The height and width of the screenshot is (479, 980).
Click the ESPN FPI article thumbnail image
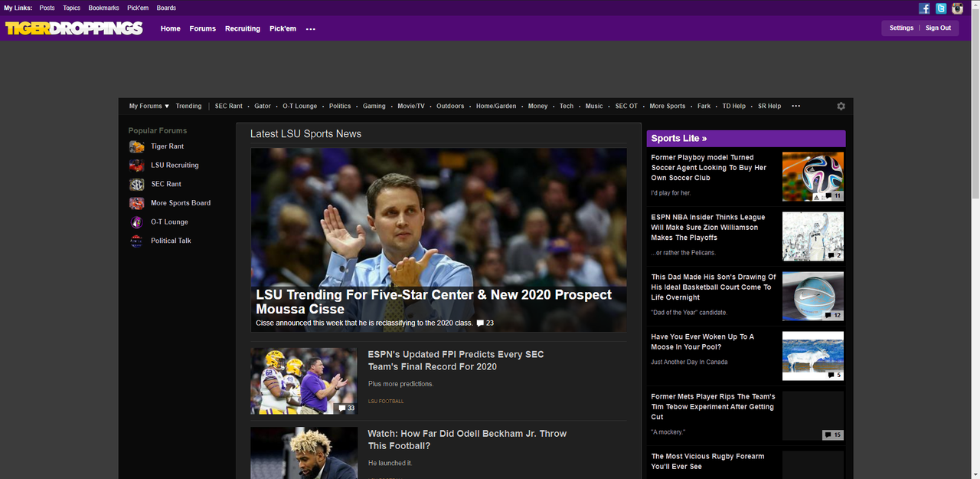[304, 381]
